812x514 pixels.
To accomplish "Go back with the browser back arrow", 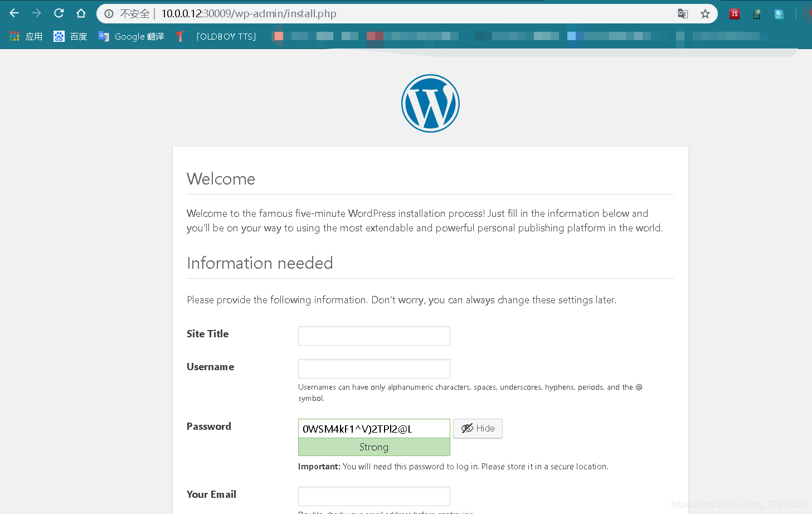I will tap(14, 13).
